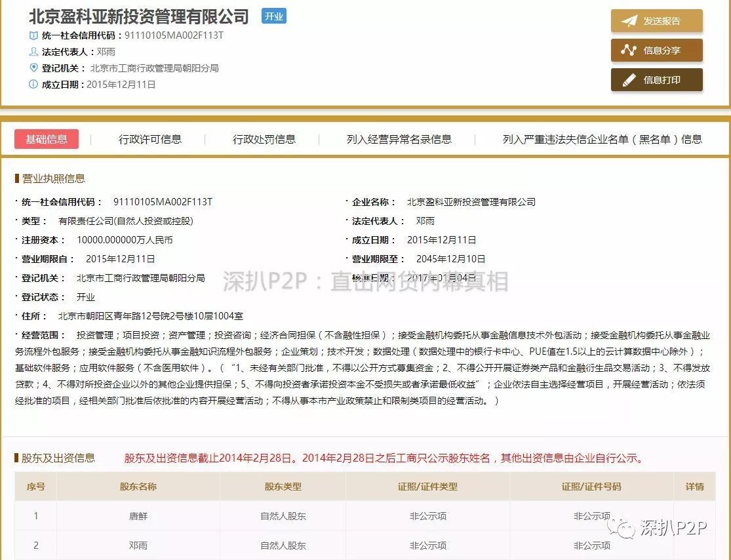Switch to the 行政许可信息 tab
The height and width of the screenshot is (560, 731).
(x=150, y=139)
